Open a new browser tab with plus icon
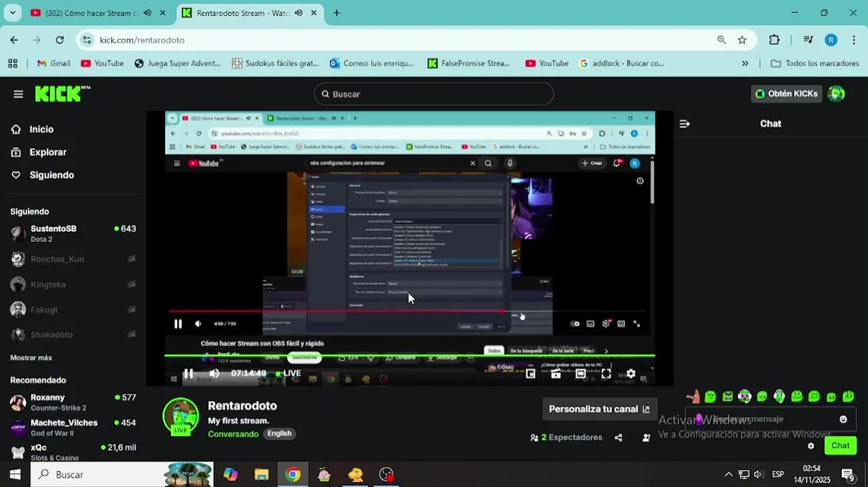Viewport: 868px width, 487px height. pyautogui.click(x=337, y=13)
